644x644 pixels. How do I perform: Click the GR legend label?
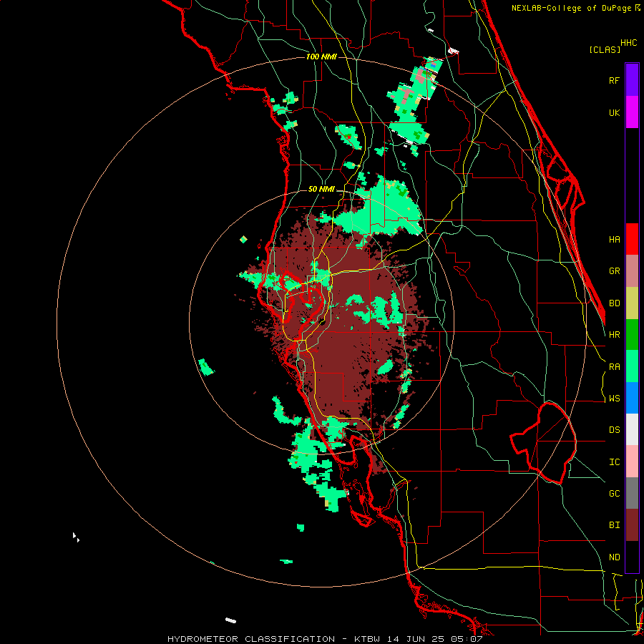tap(614, 271)
